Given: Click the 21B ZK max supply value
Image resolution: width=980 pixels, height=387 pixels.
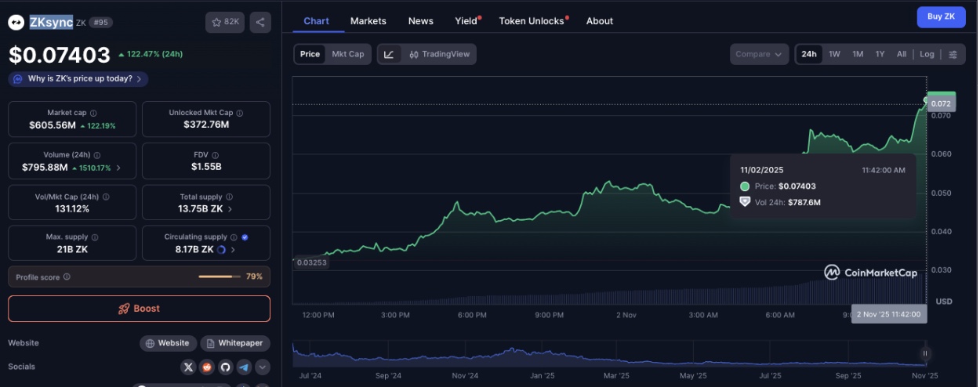Looking at the screenshot, I should pos(71,249).
